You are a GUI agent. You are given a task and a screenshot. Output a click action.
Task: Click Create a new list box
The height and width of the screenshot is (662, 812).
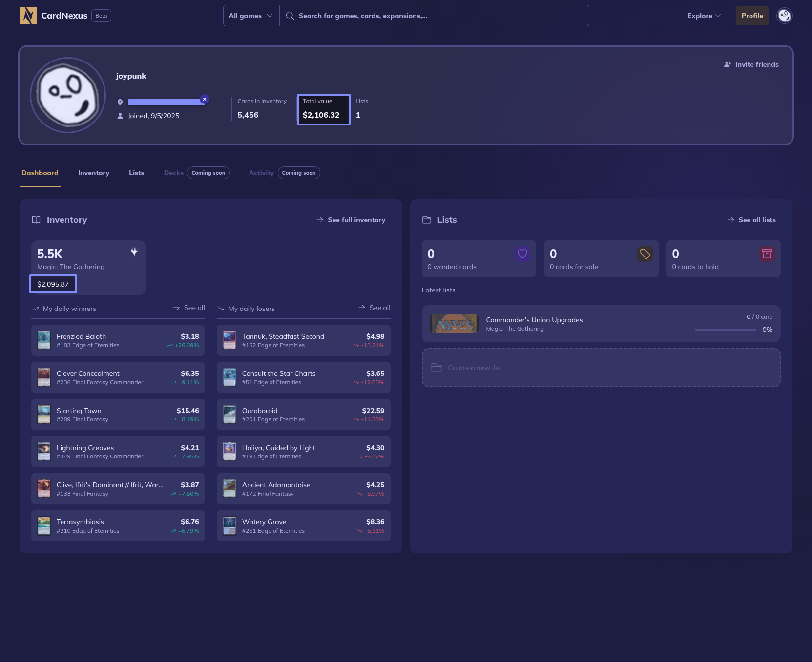pos(601,368)
